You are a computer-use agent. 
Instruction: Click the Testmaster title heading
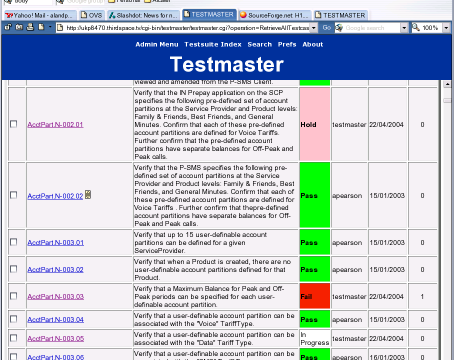(x=227, y=64)
